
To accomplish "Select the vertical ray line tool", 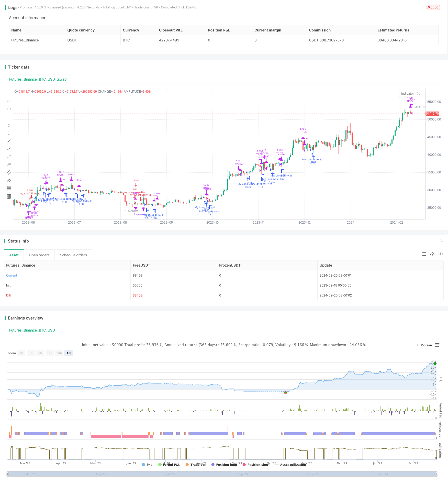I will [9, 125].
